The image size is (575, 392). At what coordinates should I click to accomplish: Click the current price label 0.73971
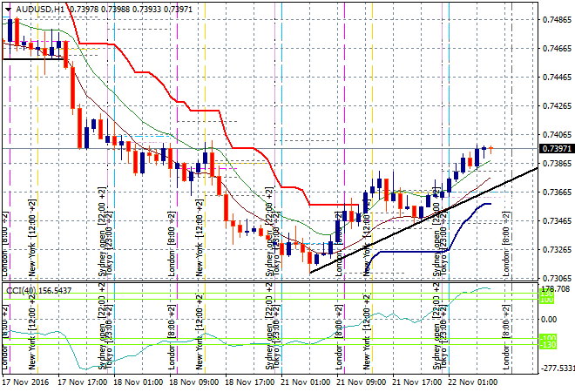tap(551, 149)
